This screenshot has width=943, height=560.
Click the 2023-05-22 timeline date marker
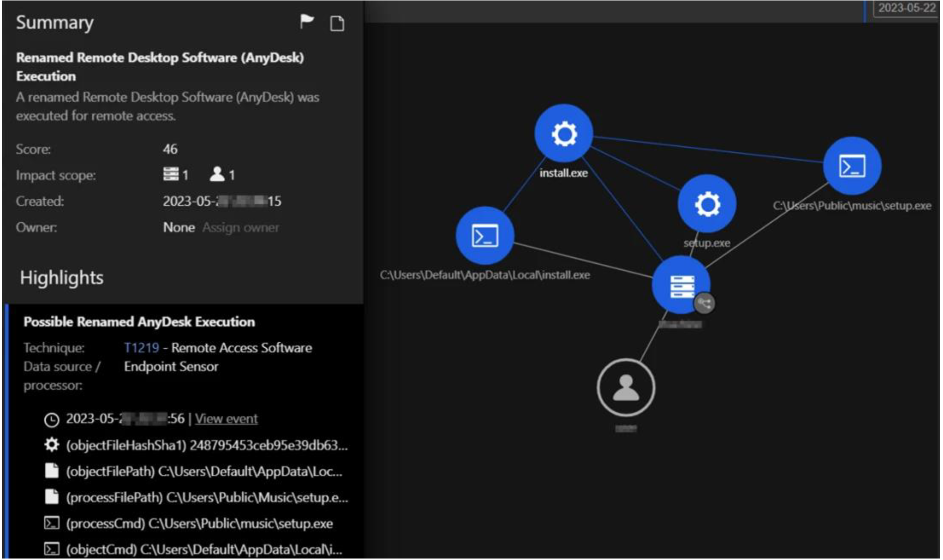click(x=906, y=8)
